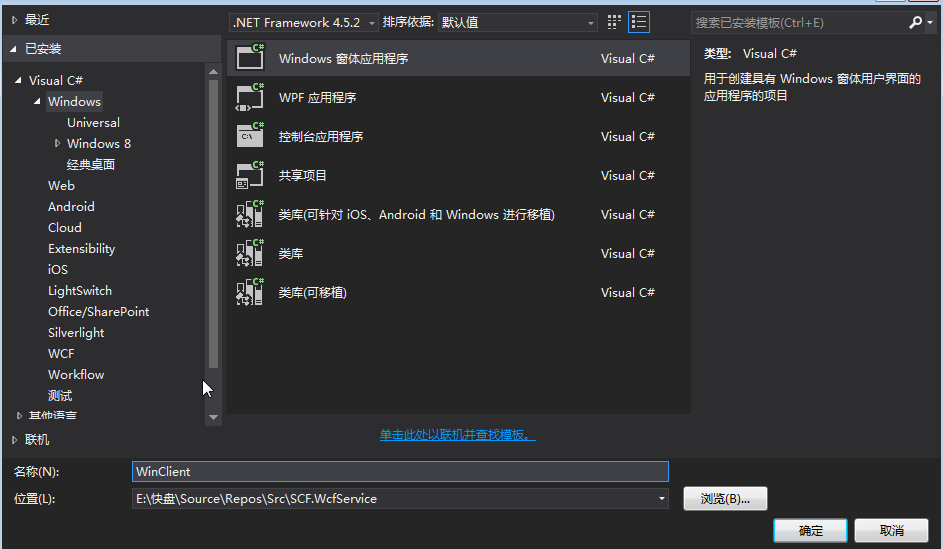Select the 测试 category
The height and width of the screenshot is (549, 943).
60,396
